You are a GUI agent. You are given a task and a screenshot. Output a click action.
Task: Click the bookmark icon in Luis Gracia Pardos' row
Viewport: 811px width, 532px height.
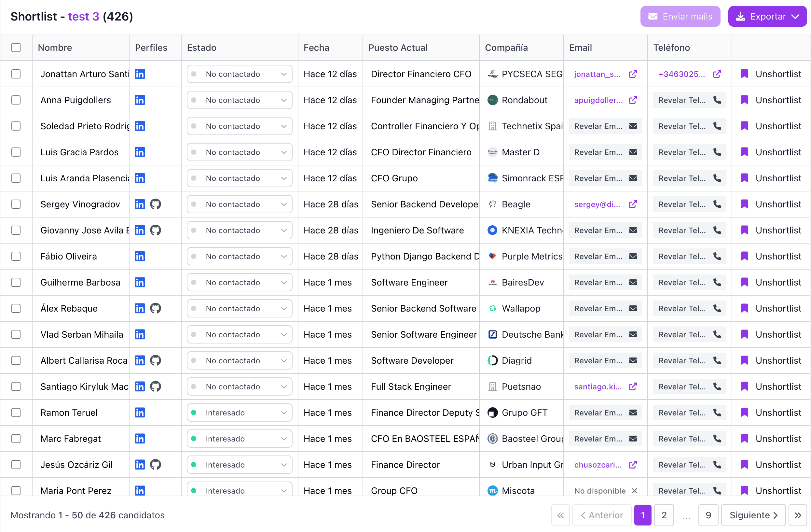click(x=744, y=152)
